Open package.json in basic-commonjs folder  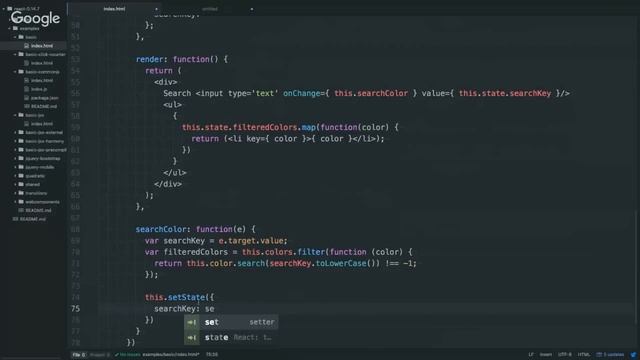click(44, 98)
